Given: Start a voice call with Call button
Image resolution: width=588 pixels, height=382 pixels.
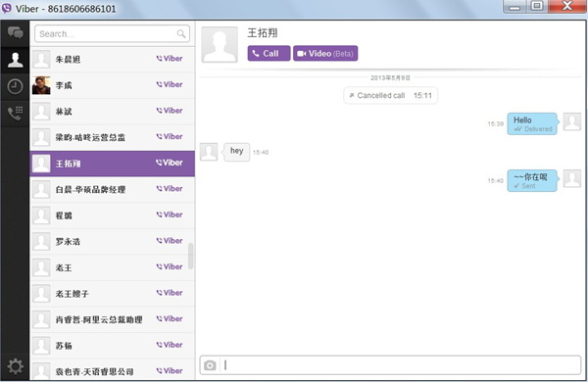Looking at the screenshot, I should click(269, 53).
